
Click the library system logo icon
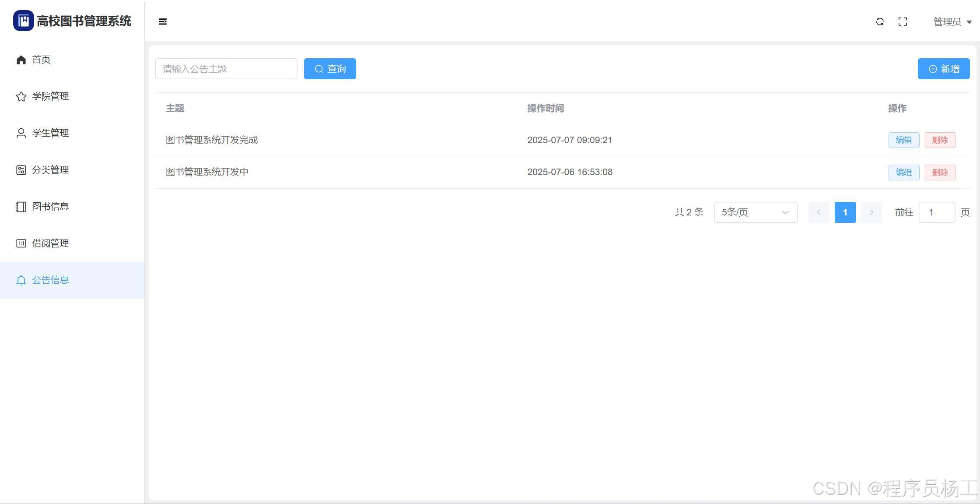(x=23, y=21)
